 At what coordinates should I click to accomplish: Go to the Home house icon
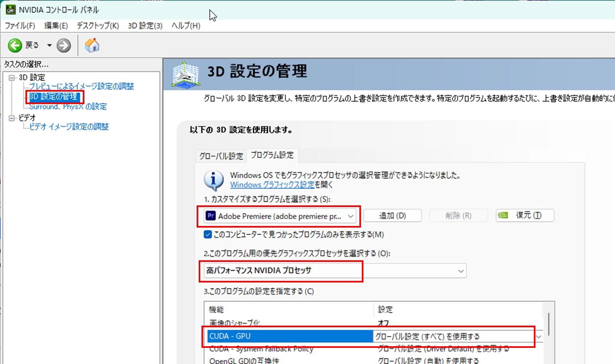point(92,45)
